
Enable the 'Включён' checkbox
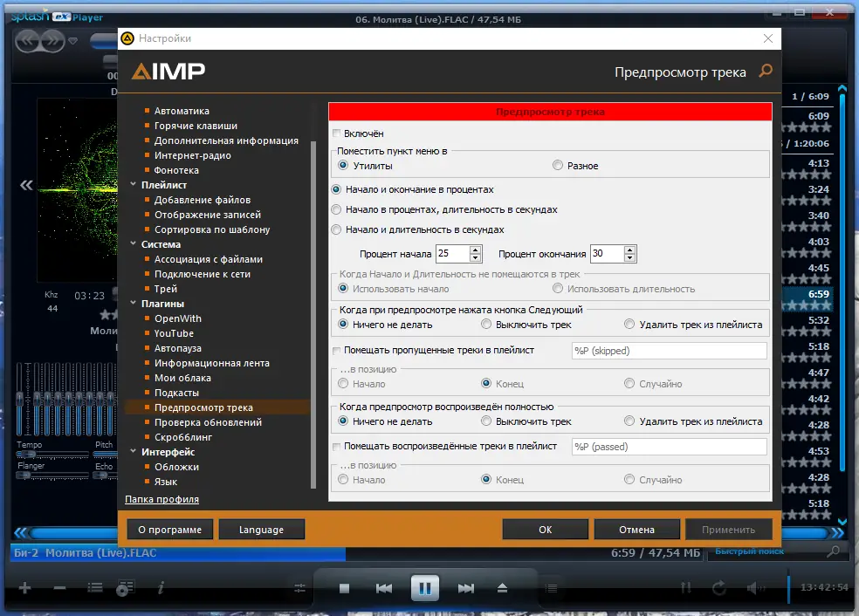coord(336,133)
